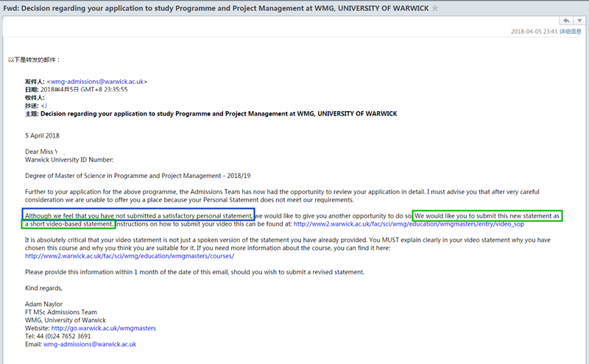Image resolution: width=589 pixels, height=364 pixels.
Task: Click the timestamp 2018-04-05 23:43
Action: tap(534, 32)
